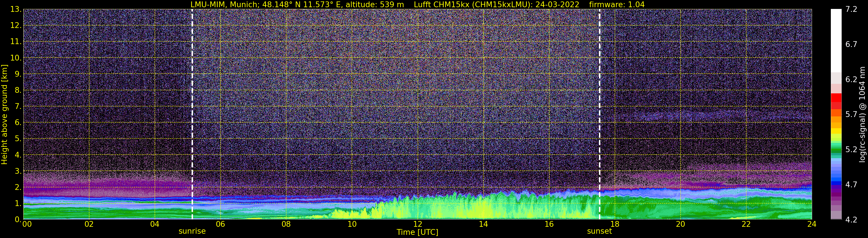This screenshot has width=868, height=238.
Task: Click the colorbar tick label "5.2"
Action: pyautogui.click(x=851, y=150)
